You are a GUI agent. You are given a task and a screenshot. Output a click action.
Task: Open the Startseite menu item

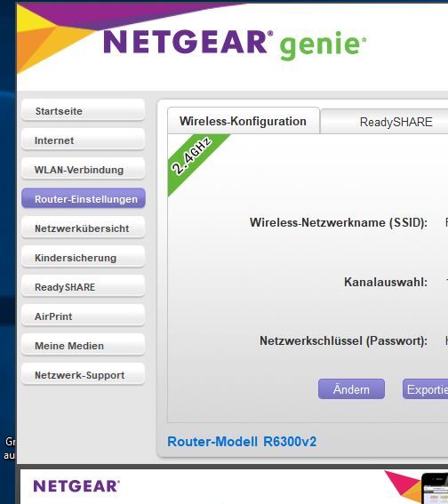coord(84,110)
